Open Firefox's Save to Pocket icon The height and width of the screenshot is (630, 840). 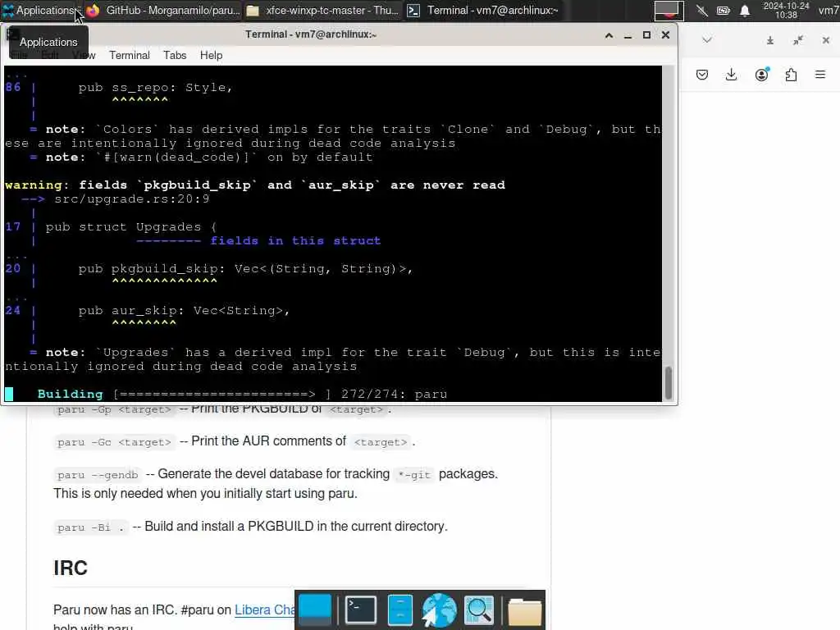[x=702, y=75]
